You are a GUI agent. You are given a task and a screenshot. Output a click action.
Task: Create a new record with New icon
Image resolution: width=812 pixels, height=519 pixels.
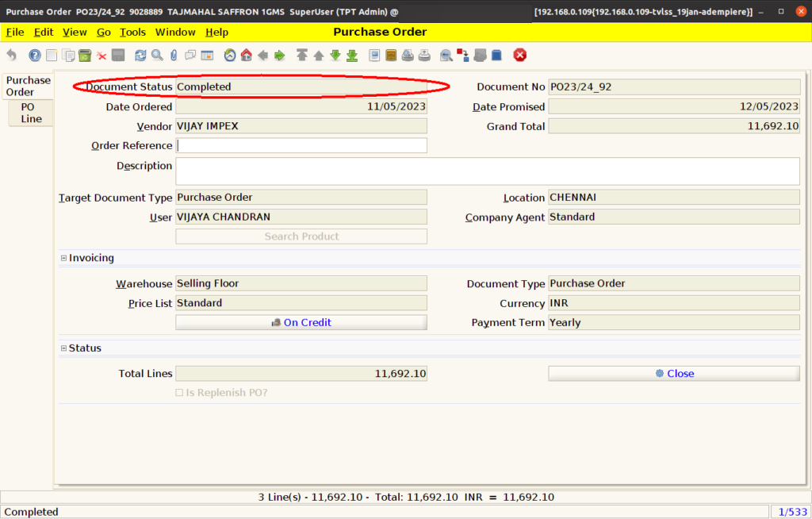(52, 55)
